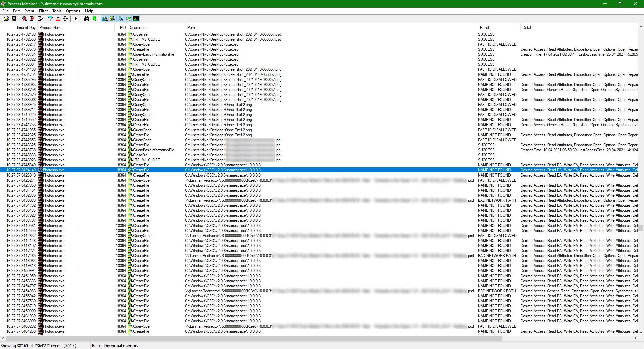
Task: Open the File menu
Action: (x=5, y=11)
